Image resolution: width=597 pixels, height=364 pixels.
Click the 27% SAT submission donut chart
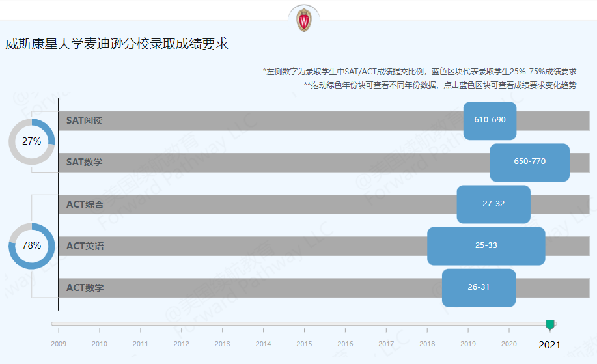[32, 142]
